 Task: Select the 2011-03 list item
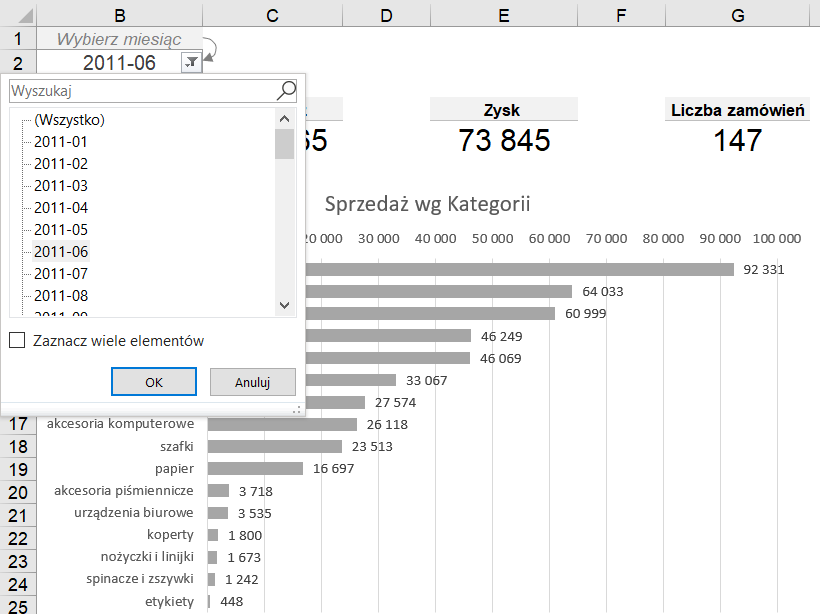point(61,186)
